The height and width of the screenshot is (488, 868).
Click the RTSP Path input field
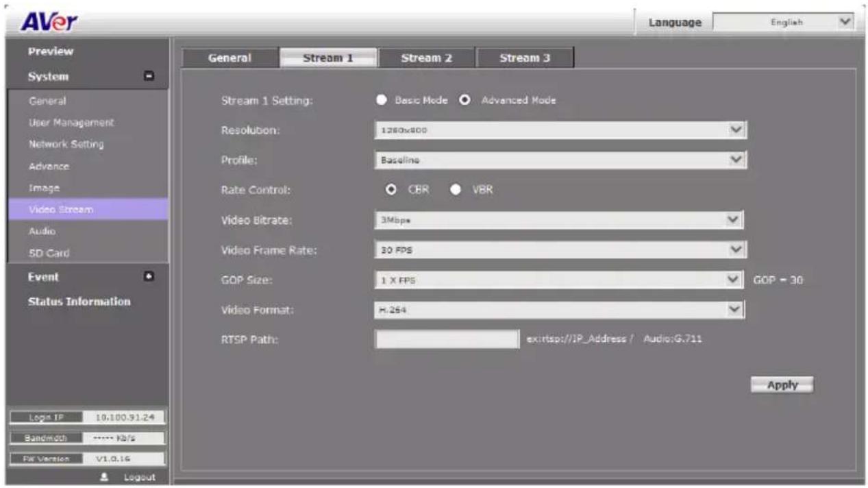tap(447, 339)
